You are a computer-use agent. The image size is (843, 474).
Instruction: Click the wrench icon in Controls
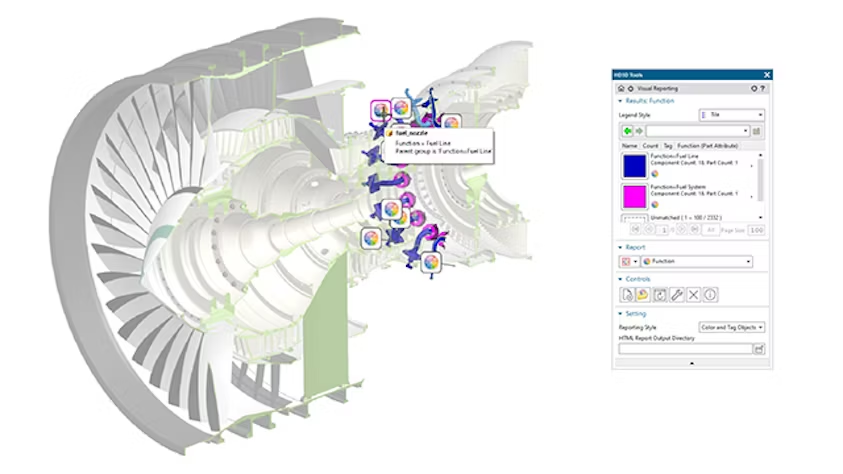click(x=675, y=294)
